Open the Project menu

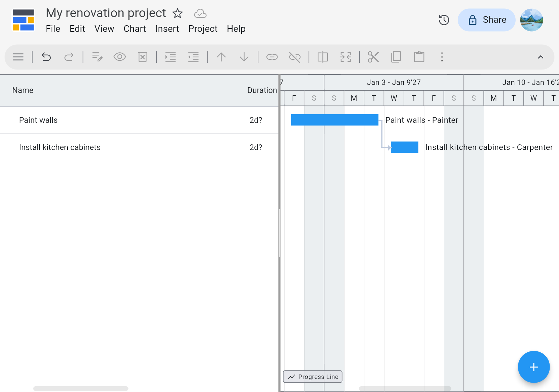click(203, 29)
